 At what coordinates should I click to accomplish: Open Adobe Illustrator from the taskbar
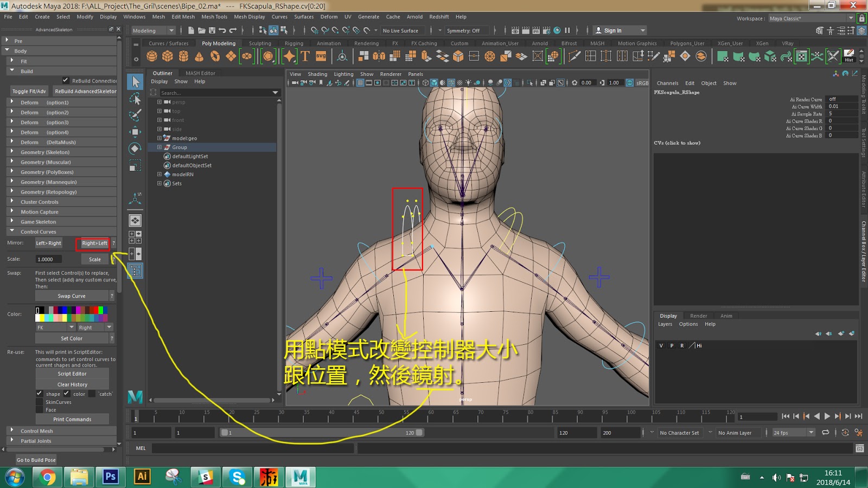[142, 477]
